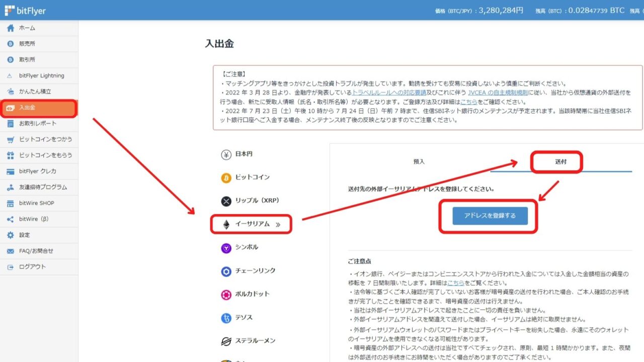Viewport: 644px width, 362px height.
Task: Click こちら link in ご注意点 section
Action: click(x=456, y=284)
